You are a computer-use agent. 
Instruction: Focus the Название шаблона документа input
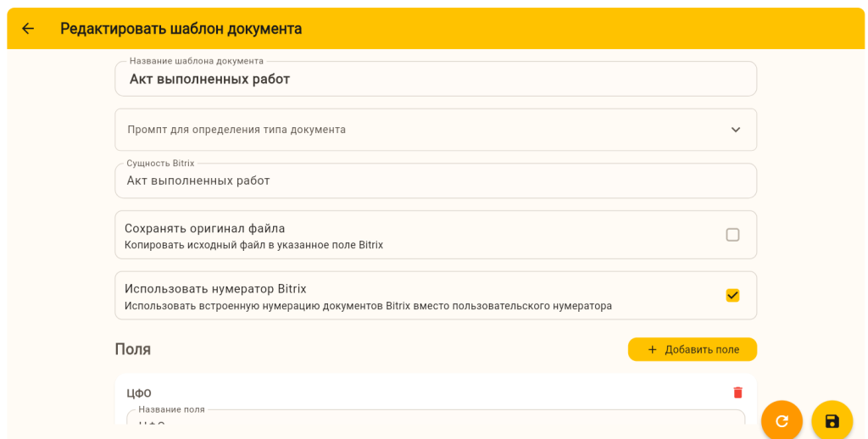[435, 80]
